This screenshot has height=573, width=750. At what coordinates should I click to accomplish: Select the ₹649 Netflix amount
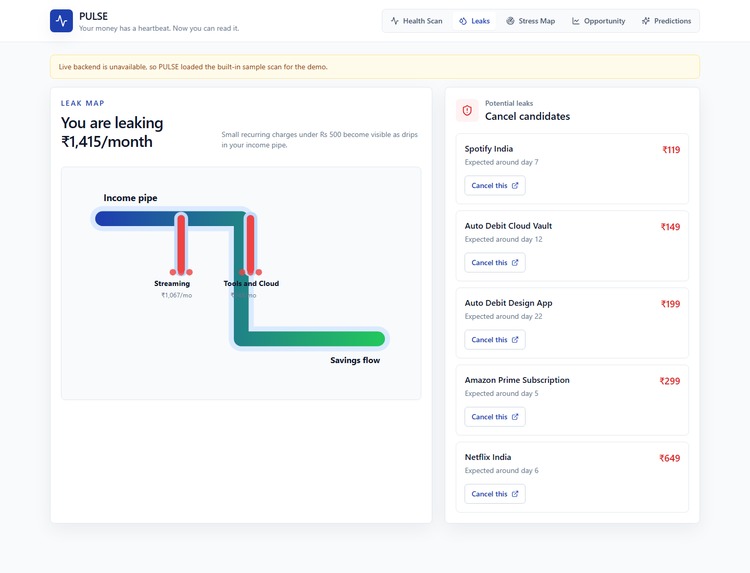pyautogui.click(x=670, y=458)
